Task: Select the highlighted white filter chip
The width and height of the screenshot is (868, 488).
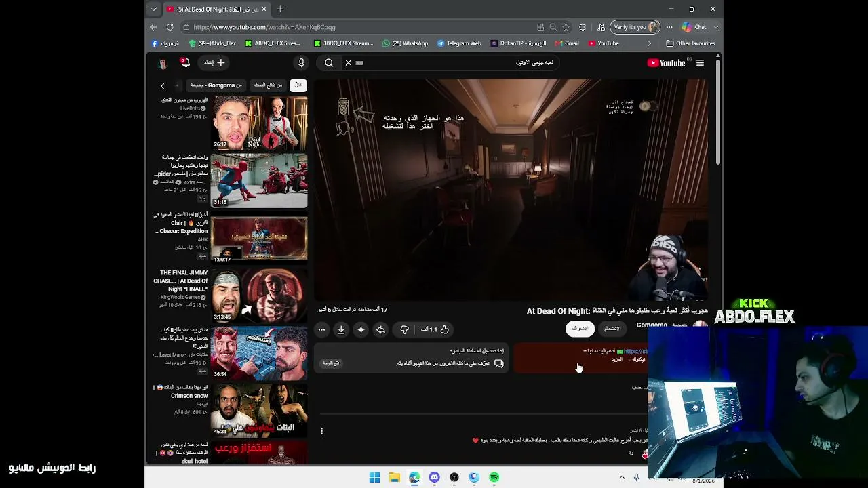Action: tap(298, 85)
